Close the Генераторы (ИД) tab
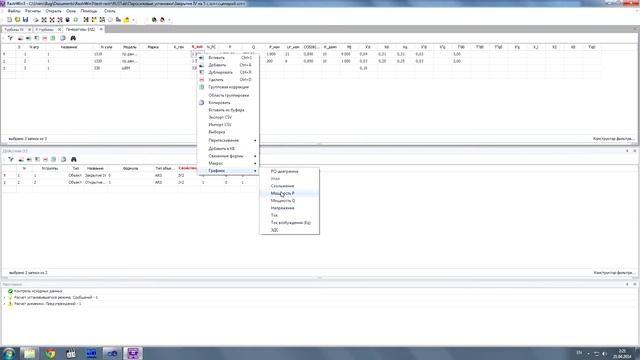The image size is (640, 360). (101, 29)
